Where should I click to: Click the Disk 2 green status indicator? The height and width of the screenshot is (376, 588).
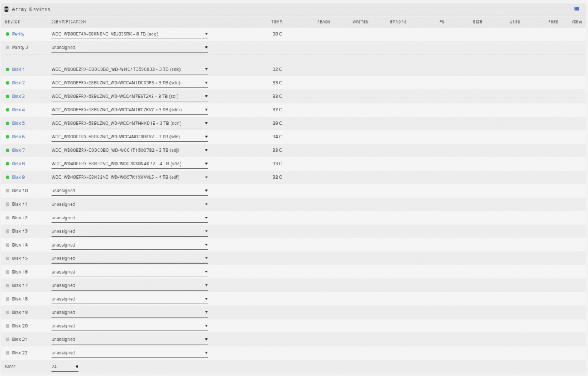point(8,83)
